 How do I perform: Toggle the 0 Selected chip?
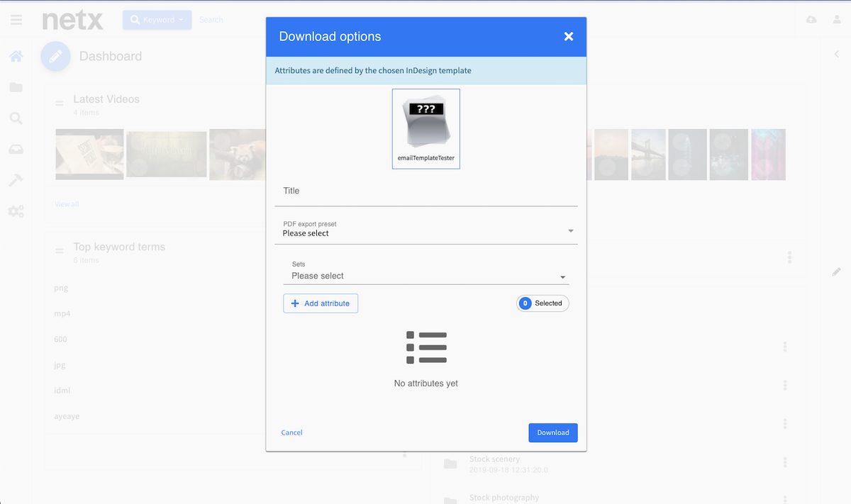point(543,303)
